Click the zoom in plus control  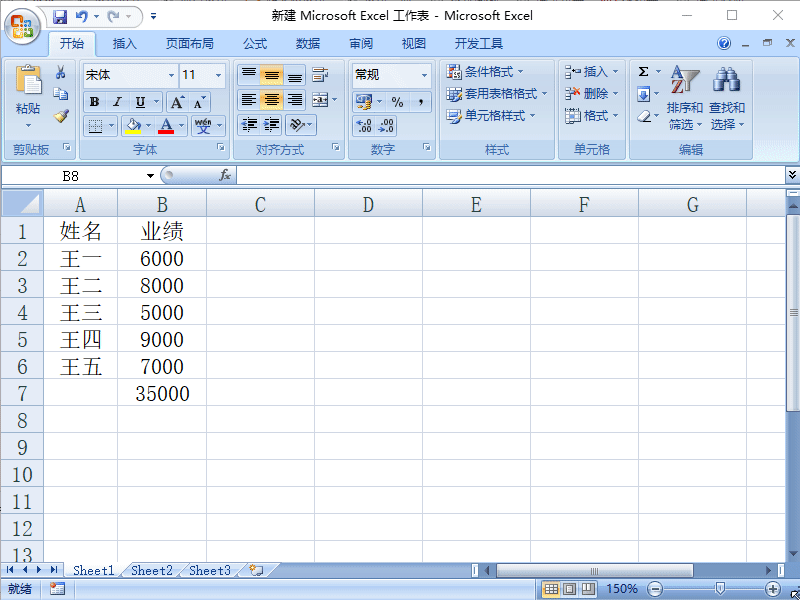click(x=774, y=589)
